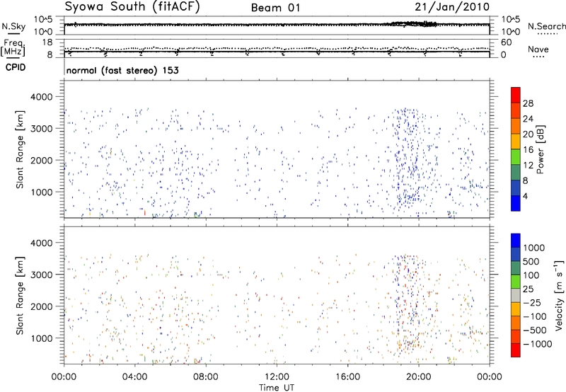Click the "08:00" time tick label

tap(205, 377)
